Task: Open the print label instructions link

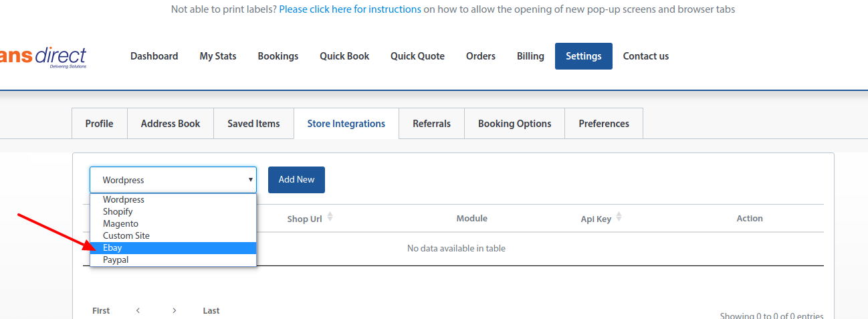Action: tap(350, 9)
